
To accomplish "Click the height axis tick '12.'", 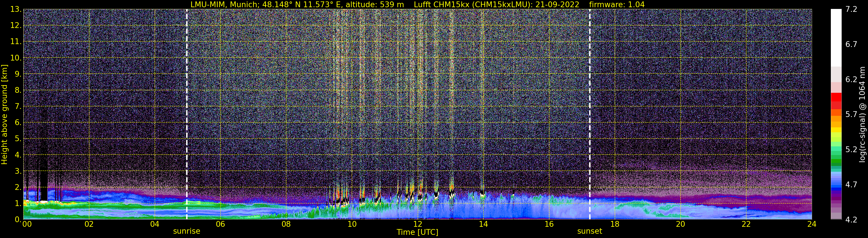I will (x=16, y=25).
